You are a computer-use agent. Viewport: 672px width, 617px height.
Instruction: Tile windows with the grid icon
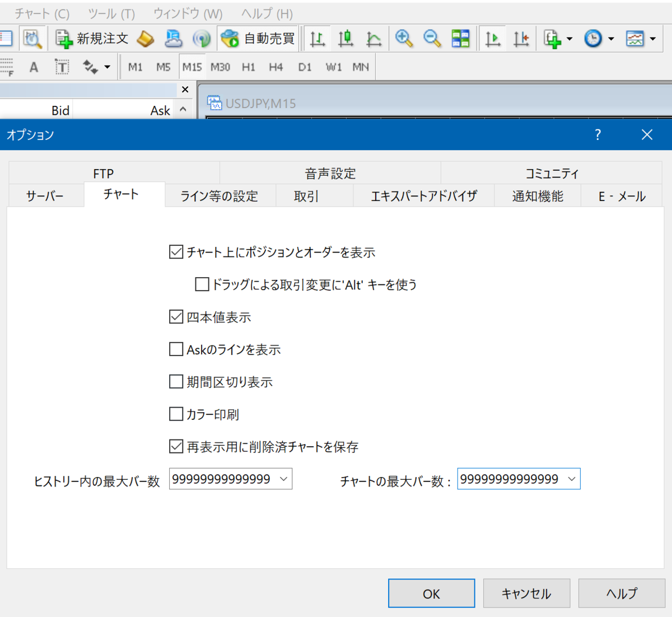pyautogui.click(x=461, y=39)
